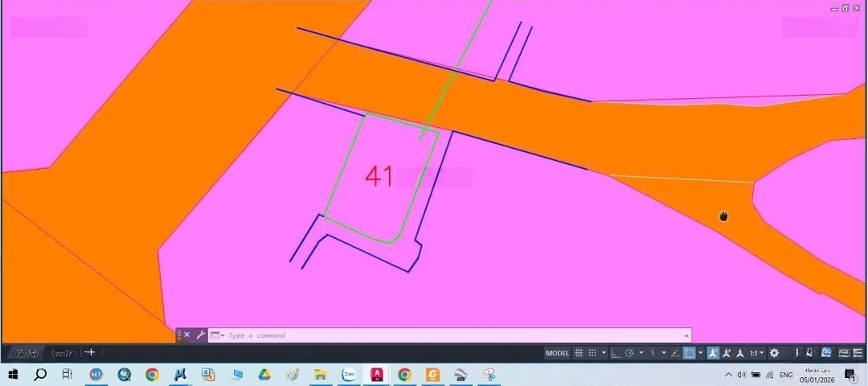Click the annotation visibility icon
868x386 pixels.
(x=713, y=353)
